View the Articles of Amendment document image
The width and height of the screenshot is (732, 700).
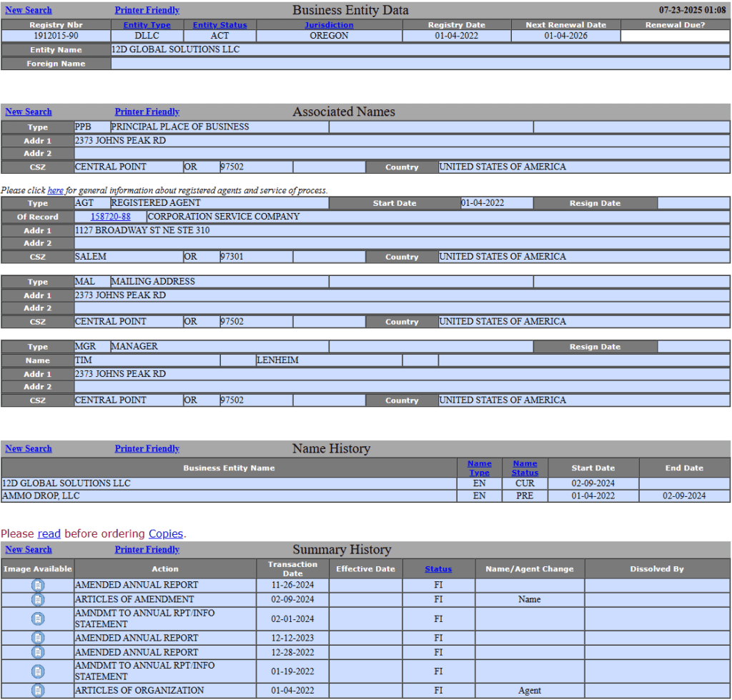[37, 599]
